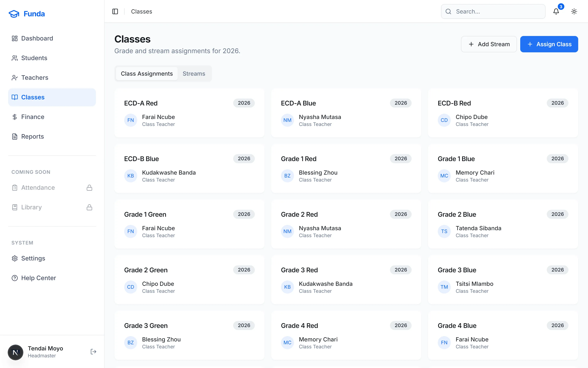
Task: Click the Library lock icon
Action: coord(89,207)
